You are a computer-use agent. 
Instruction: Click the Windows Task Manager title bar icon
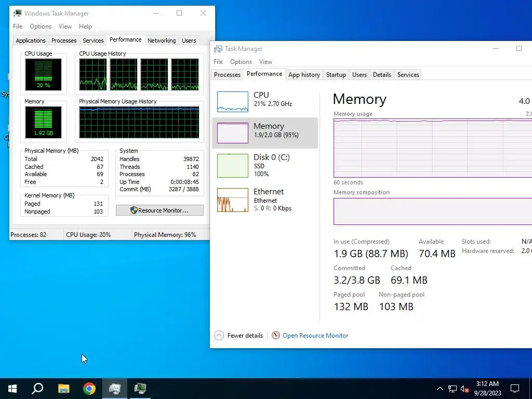pos(18,13)
